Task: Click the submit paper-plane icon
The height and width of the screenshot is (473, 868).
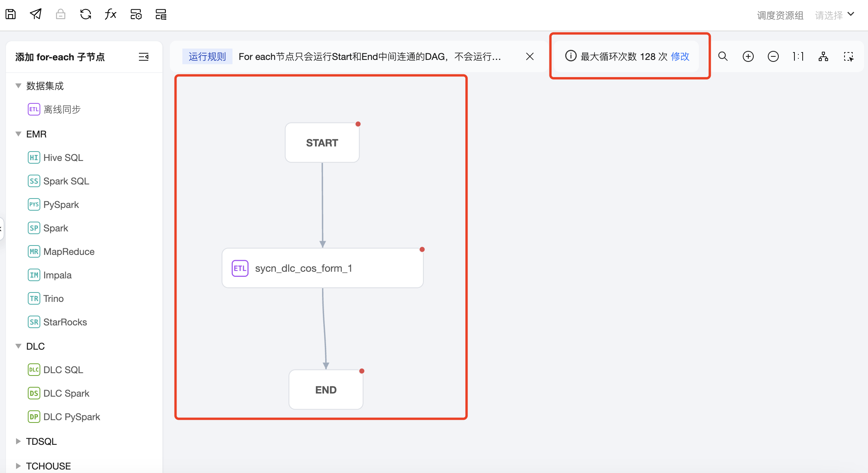Action: pyautogui.click(x=36, y=14)
